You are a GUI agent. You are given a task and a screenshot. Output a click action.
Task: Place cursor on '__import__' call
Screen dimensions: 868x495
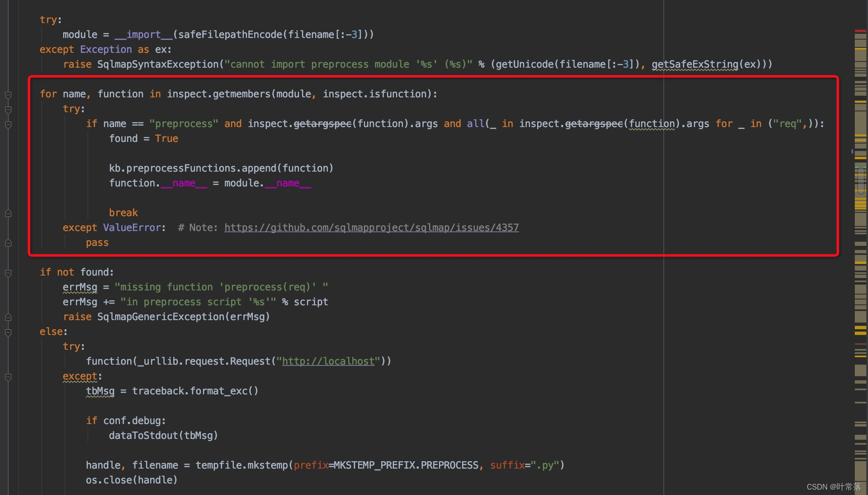pos(143,35)
